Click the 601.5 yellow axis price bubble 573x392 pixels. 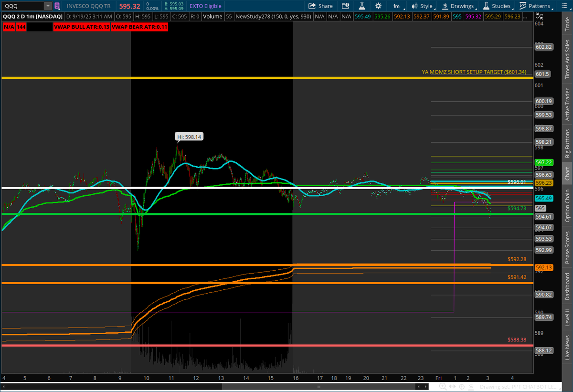pos(543,74)
